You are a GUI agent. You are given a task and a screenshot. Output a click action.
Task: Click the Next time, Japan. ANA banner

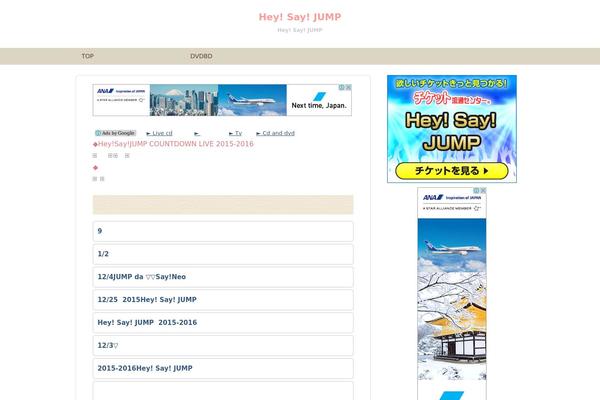[222, 100]
